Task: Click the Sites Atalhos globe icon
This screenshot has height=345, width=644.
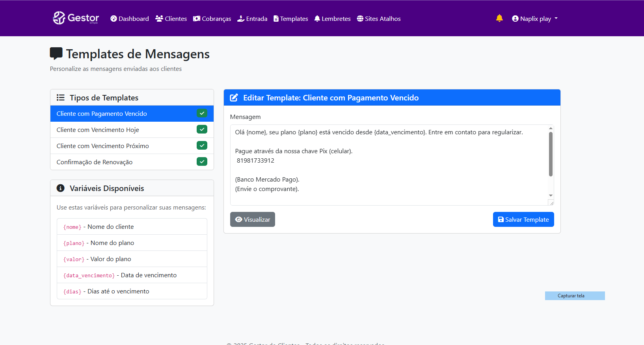Action: 360,19
